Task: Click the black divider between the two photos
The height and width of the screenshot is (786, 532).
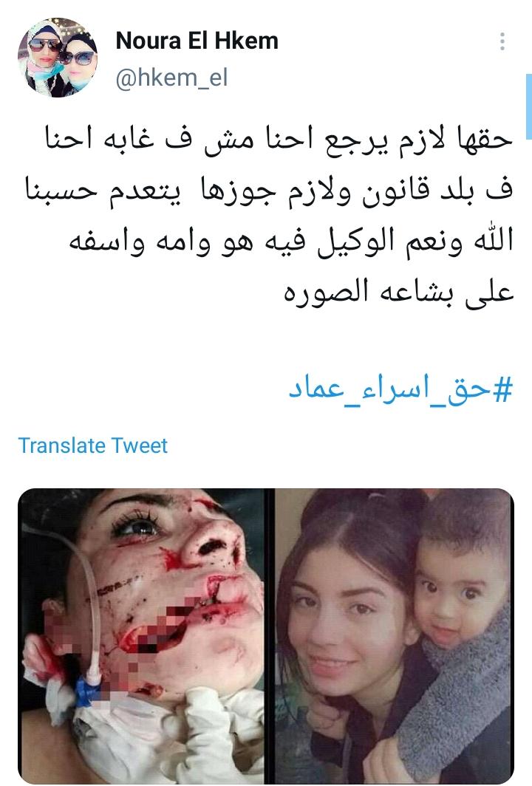Action: [x=270, y=635]
